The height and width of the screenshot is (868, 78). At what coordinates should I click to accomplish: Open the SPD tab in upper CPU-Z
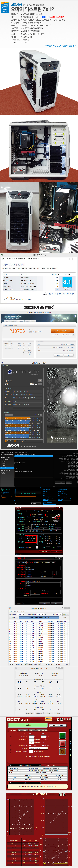42,511
